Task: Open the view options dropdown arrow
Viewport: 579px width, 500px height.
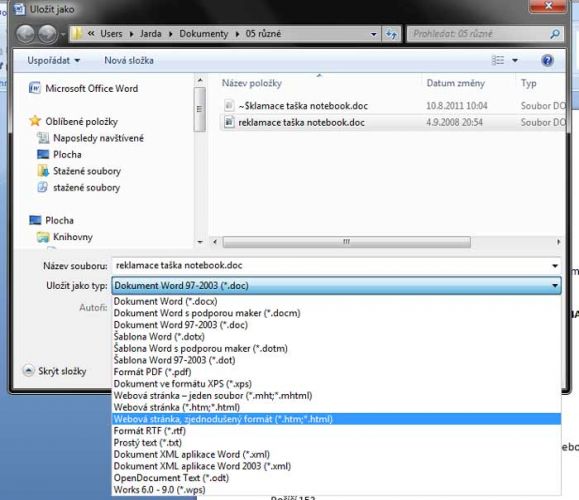Action: [x=515, y=60]
